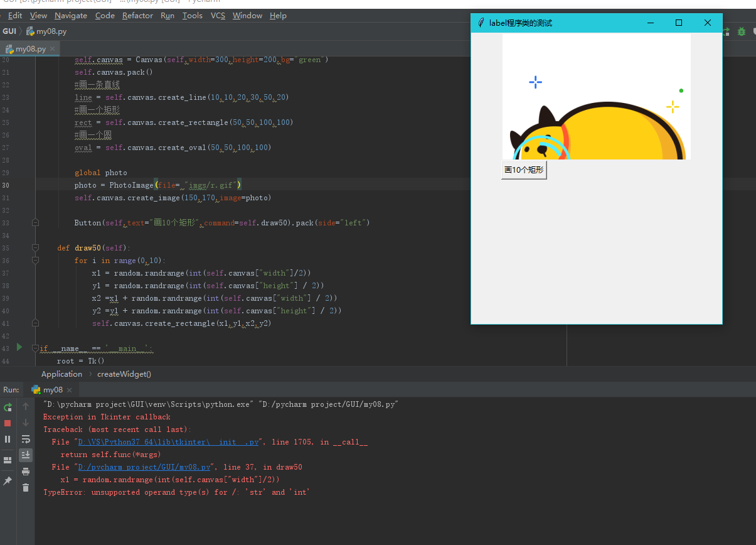Viewport: 756px width, 545px height.
Task: Clear the console with trash icon
Action: coord(26,488)
